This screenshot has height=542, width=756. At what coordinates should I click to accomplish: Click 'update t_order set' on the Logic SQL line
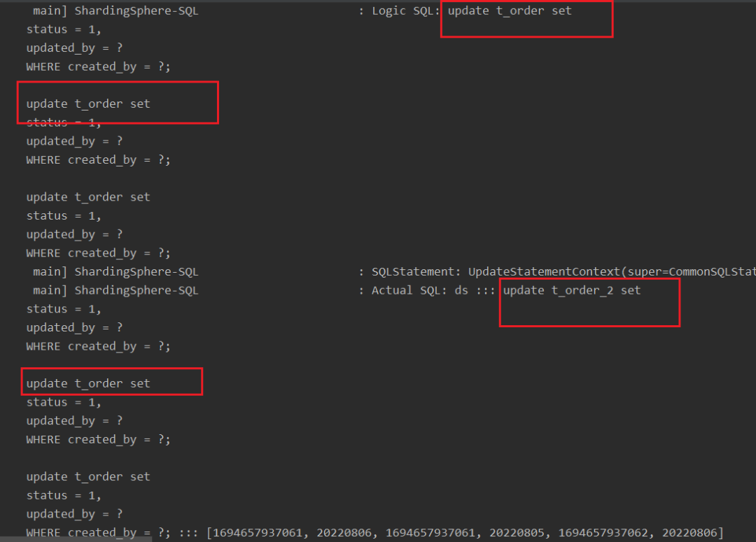[510, 11]
